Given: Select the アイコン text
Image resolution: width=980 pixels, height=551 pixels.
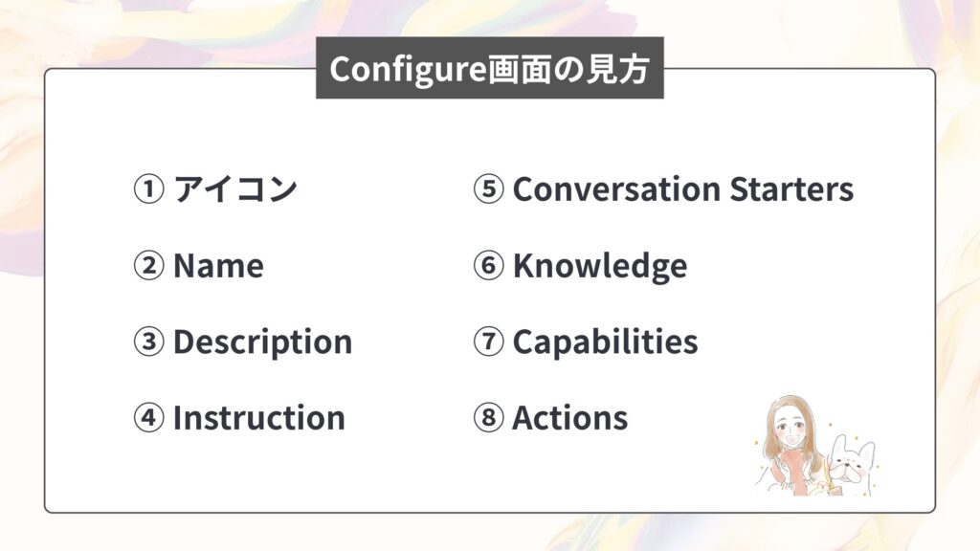Looking at the screenshot, I should (235, 189).
